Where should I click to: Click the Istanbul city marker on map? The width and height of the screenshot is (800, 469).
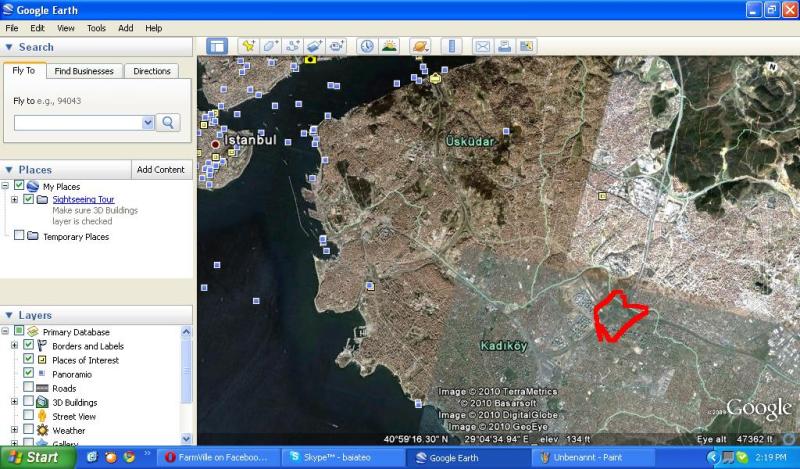click(215, 144)
